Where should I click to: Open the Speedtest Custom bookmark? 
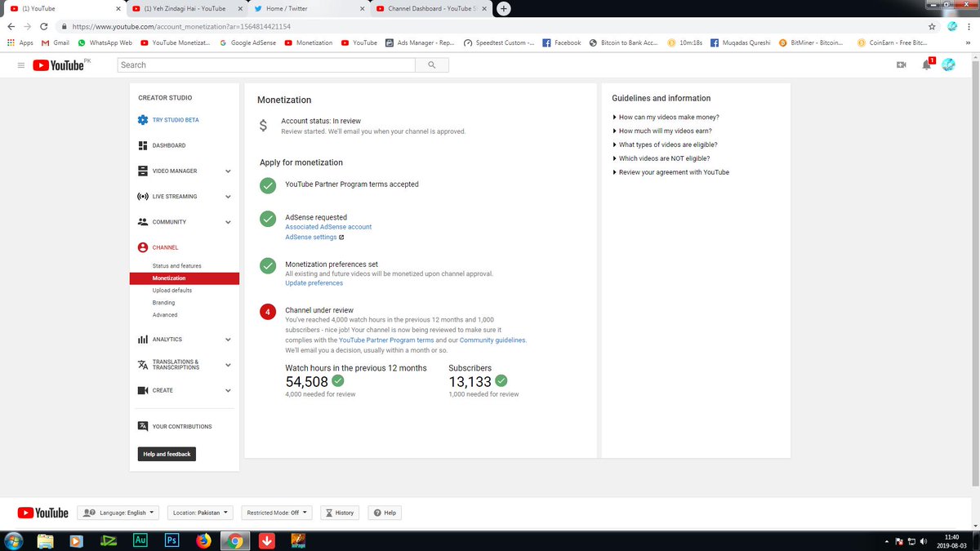point(499,42)
